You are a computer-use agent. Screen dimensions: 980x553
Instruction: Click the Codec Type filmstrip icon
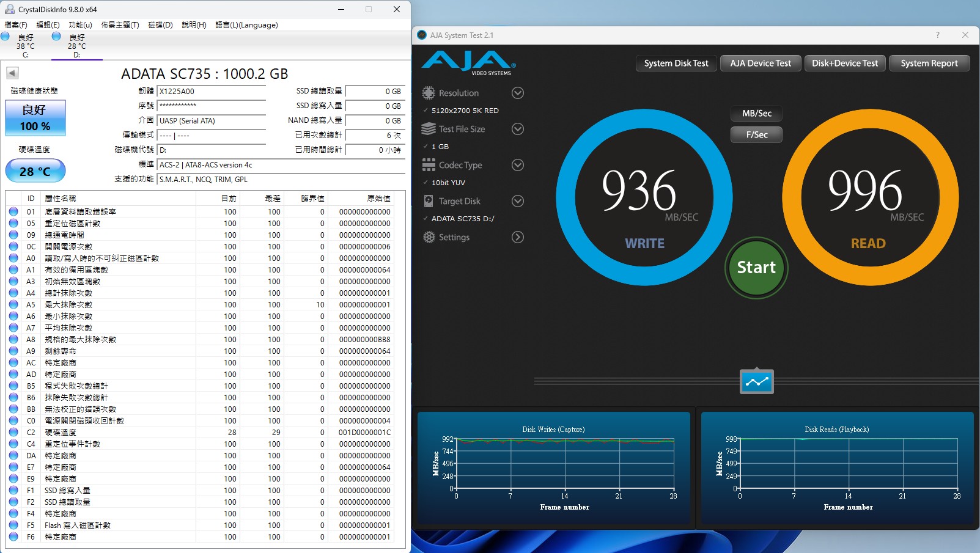pos(429,165)
